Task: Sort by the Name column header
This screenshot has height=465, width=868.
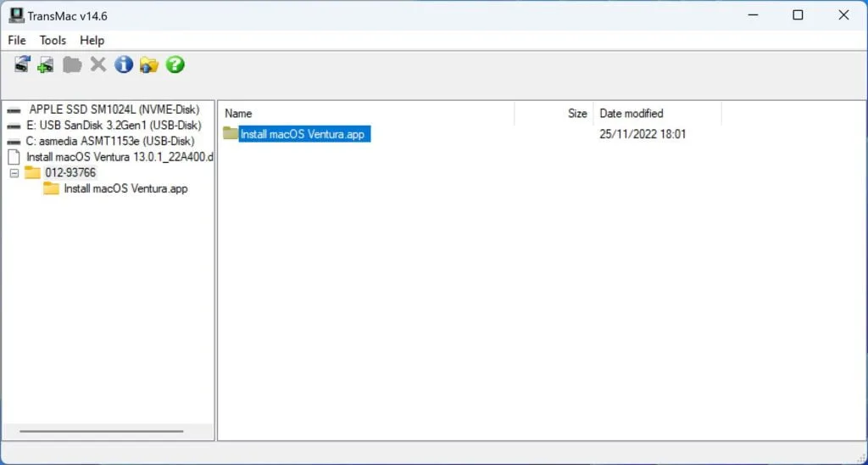Action: click(366, 114)
